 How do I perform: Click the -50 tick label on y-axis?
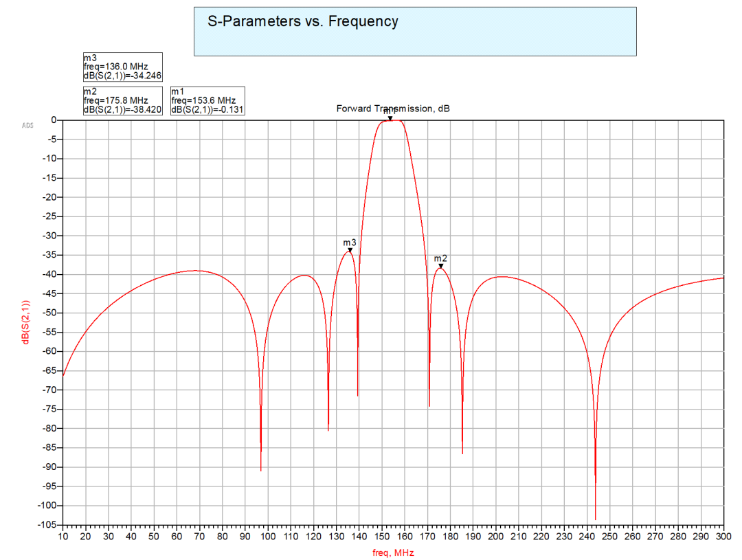47,313
